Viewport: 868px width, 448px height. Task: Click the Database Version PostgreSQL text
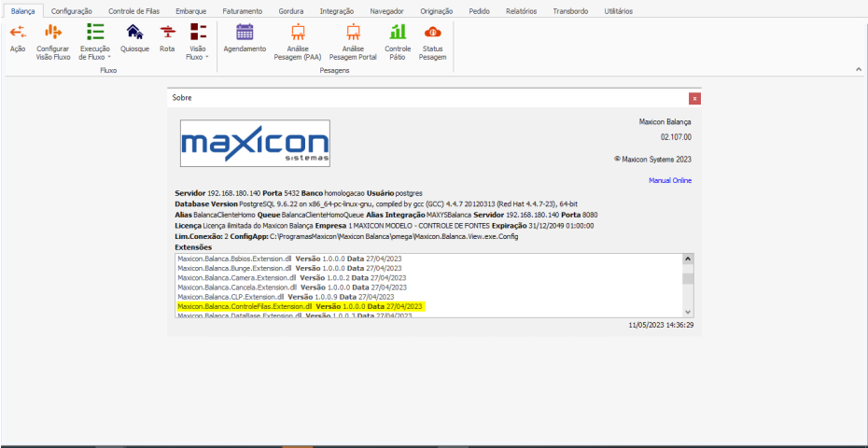[x=377, y=203]
